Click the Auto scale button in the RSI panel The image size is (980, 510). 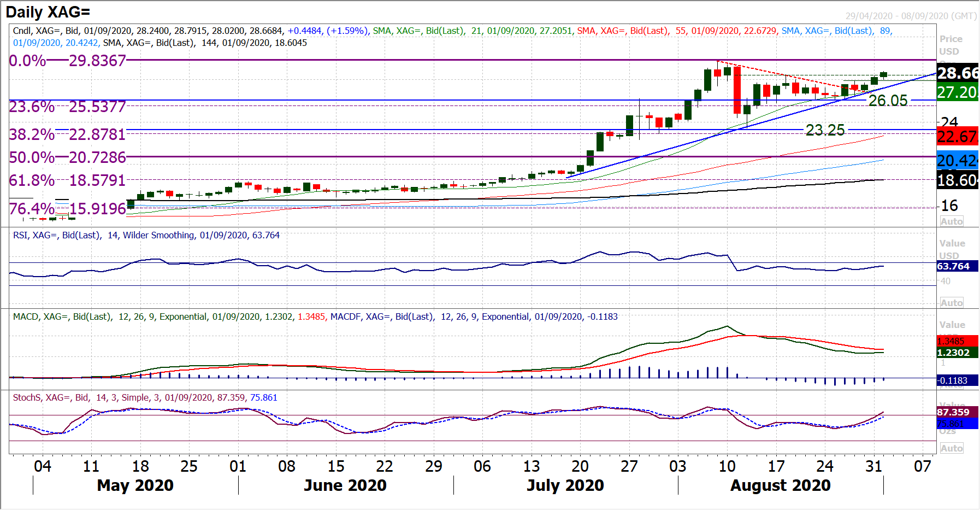coord(951,303)
